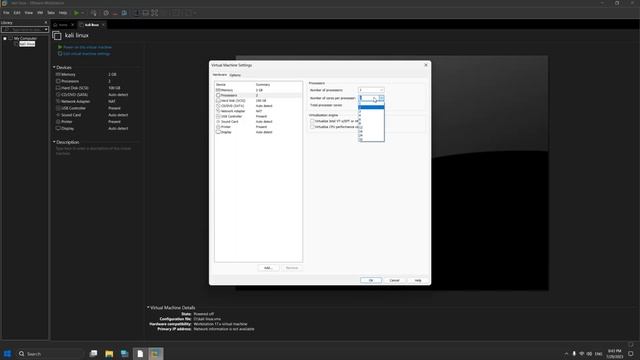Click the Help button in the dialog
Viewport: 640px width, 360px height.
pos(418,280)
